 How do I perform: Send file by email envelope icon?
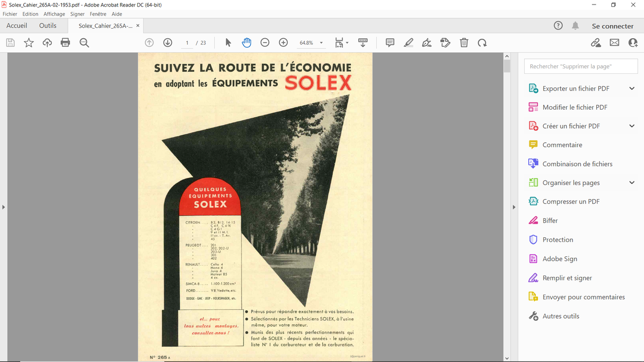[614, 43]
